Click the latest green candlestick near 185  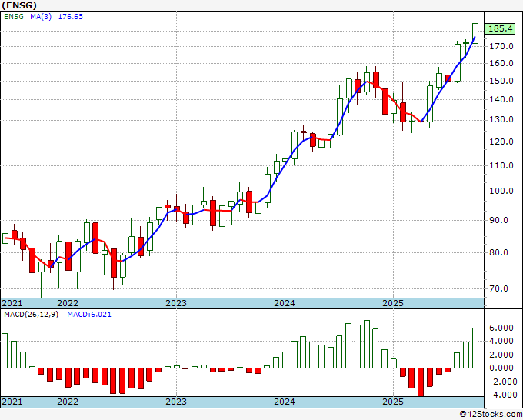pyautogui.click(x=475, y=33)
